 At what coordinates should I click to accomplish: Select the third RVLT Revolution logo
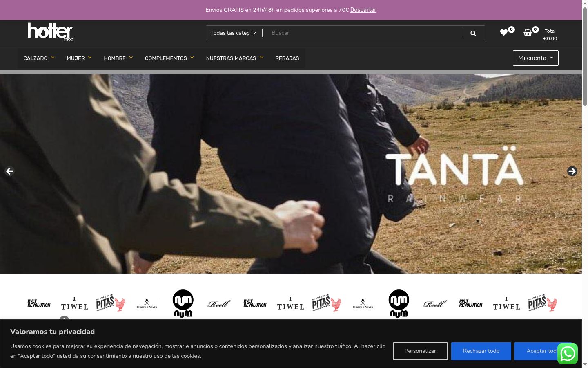(471, 303)
